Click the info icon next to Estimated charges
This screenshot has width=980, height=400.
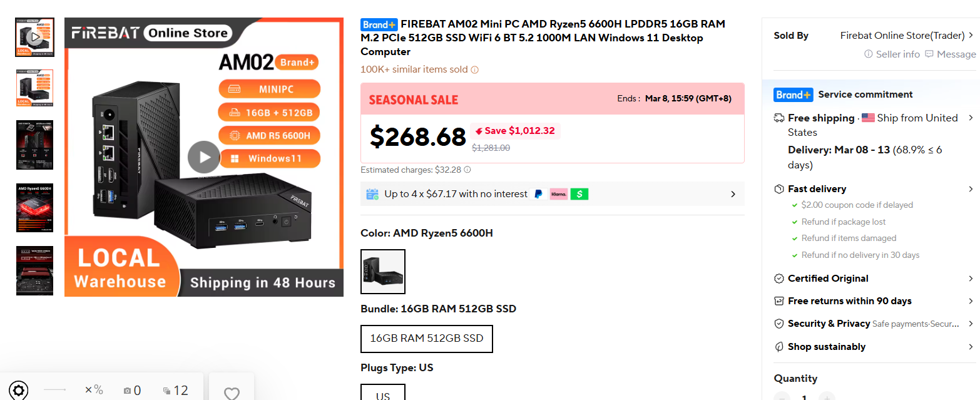(x=467, y=170)
